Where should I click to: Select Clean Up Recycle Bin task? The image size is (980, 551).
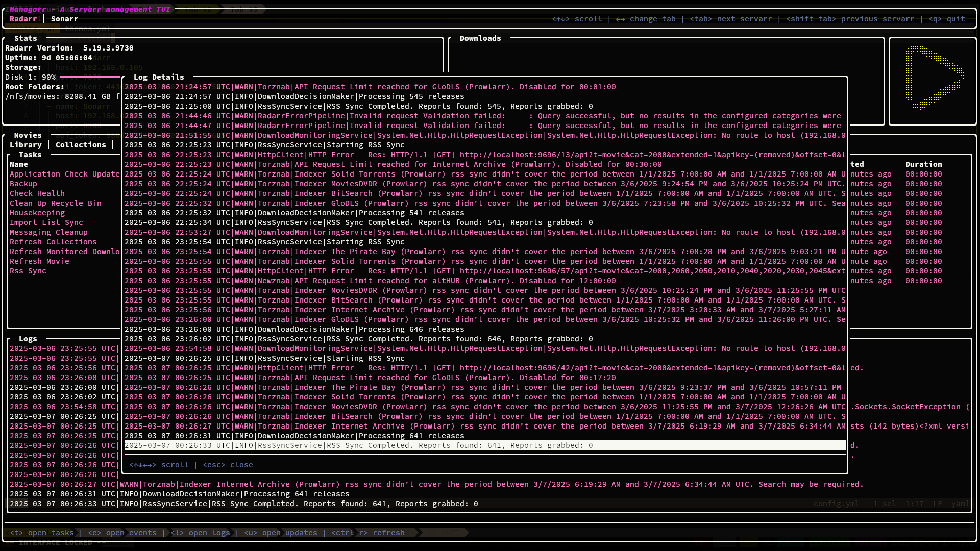(56, 203)
